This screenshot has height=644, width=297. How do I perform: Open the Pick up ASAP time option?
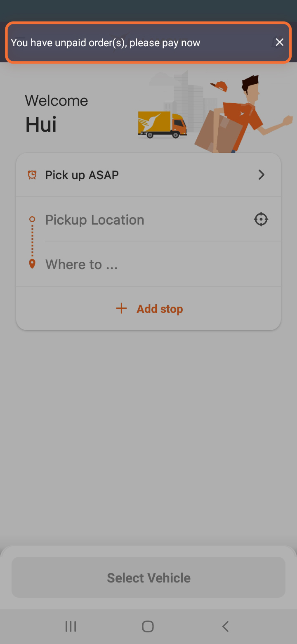[148, 175]
